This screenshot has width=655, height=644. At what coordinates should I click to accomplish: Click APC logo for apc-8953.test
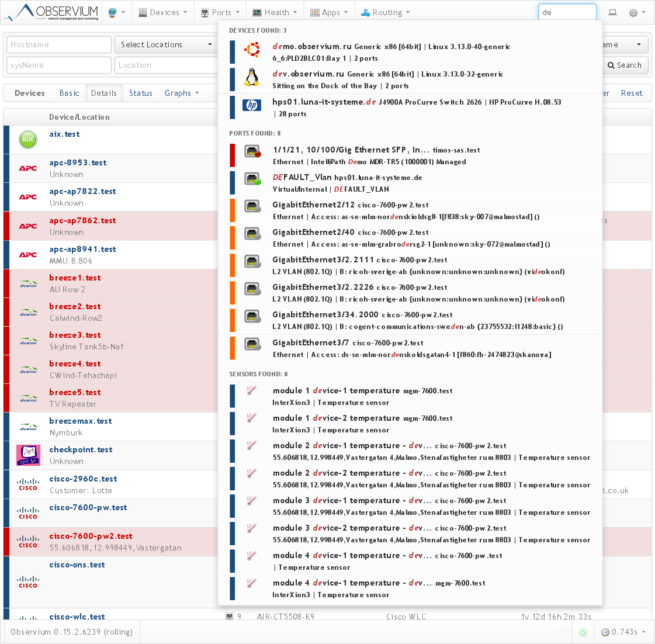pos(28,168)
